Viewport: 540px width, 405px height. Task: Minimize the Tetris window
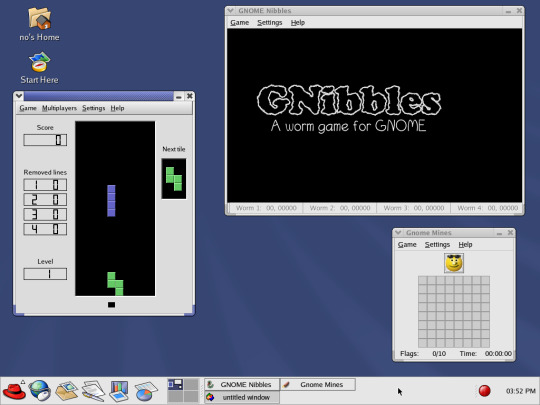[x=178, y=96]
